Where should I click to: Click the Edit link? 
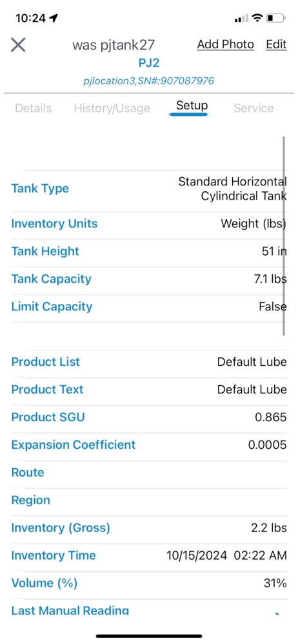tap(276, 44)
